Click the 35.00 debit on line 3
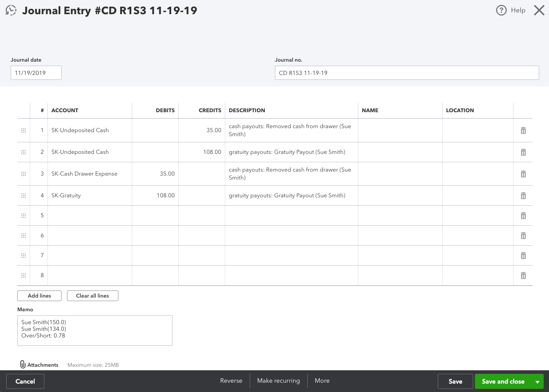The width and height of the screenshot is (549, 392). pos(167,174)
